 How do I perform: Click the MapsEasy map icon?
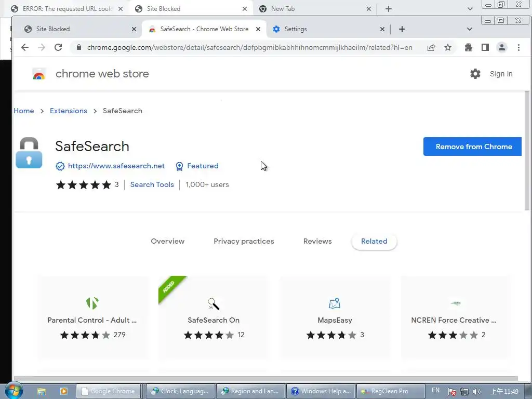335,303
